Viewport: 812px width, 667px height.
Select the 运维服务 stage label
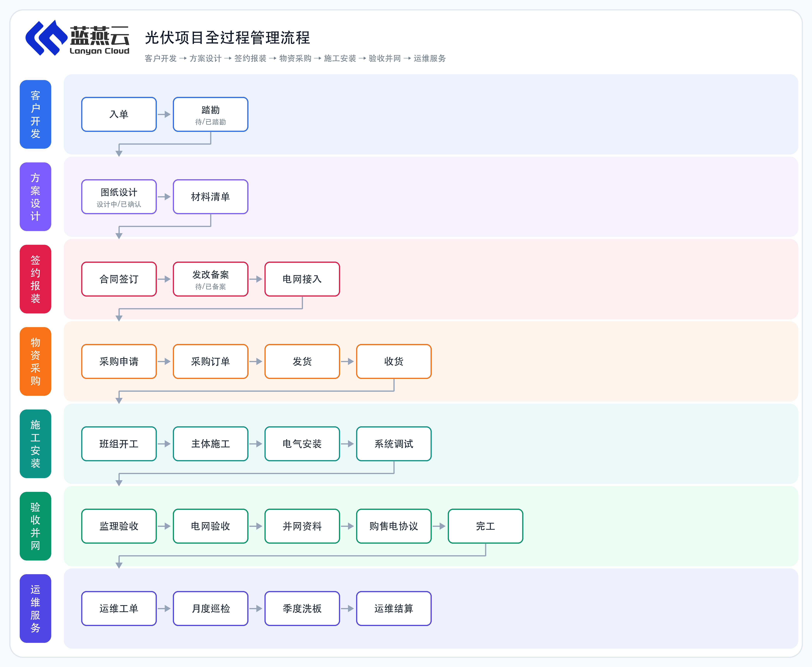point(35,608)
